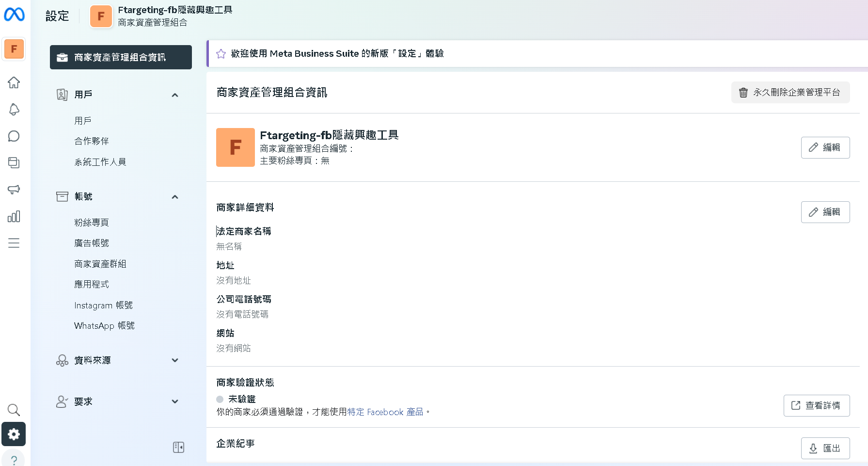Viewport: 868px width, 466px height.
Task: Open 特定 Facebook 產品 link
Action: [x=385, y=412]
